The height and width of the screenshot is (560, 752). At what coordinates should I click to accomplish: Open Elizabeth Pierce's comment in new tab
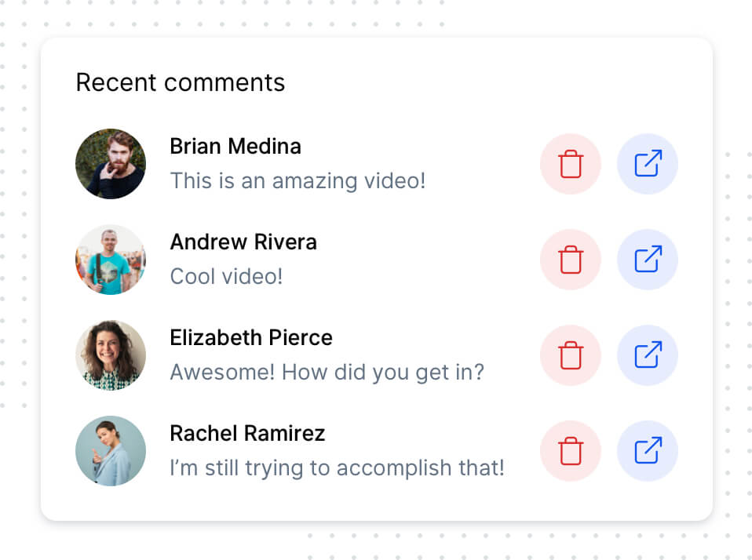(648, 355)
